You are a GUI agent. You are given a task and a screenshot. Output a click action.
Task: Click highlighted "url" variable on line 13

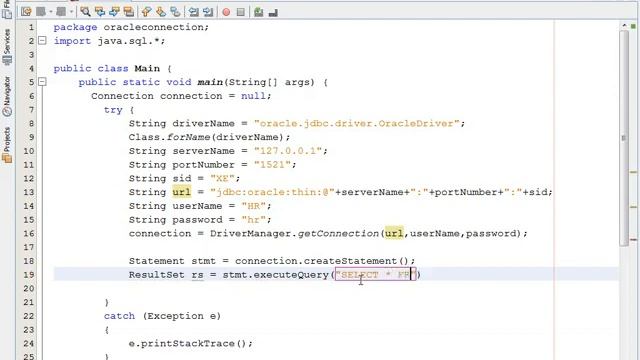coord(182,192)
